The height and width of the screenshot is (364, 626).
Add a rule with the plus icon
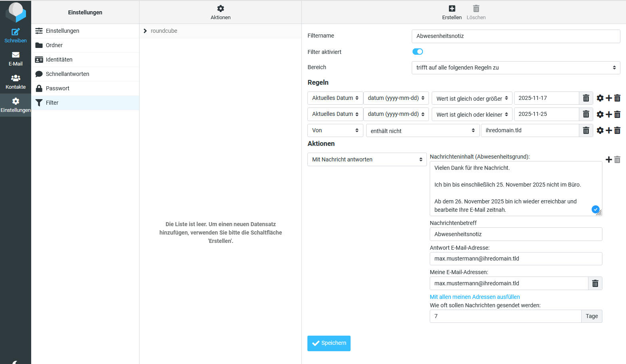tap(608, 98)
